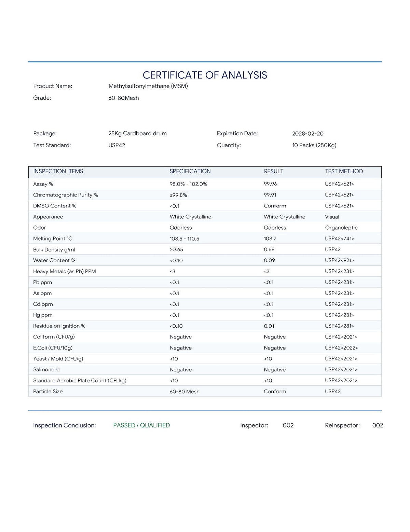This screenshot has width=410, height=532.
Task: Click the bulk density result '0.68'
Action: 269,250
